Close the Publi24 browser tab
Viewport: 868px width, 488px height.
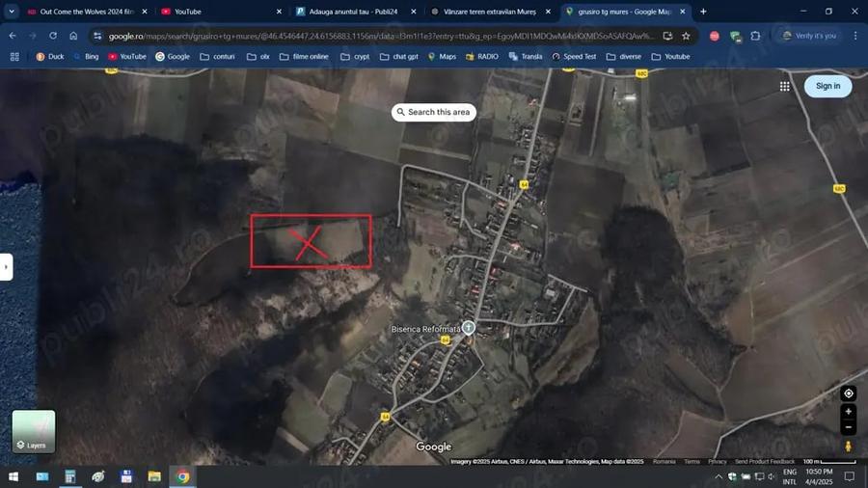point(414,11)
